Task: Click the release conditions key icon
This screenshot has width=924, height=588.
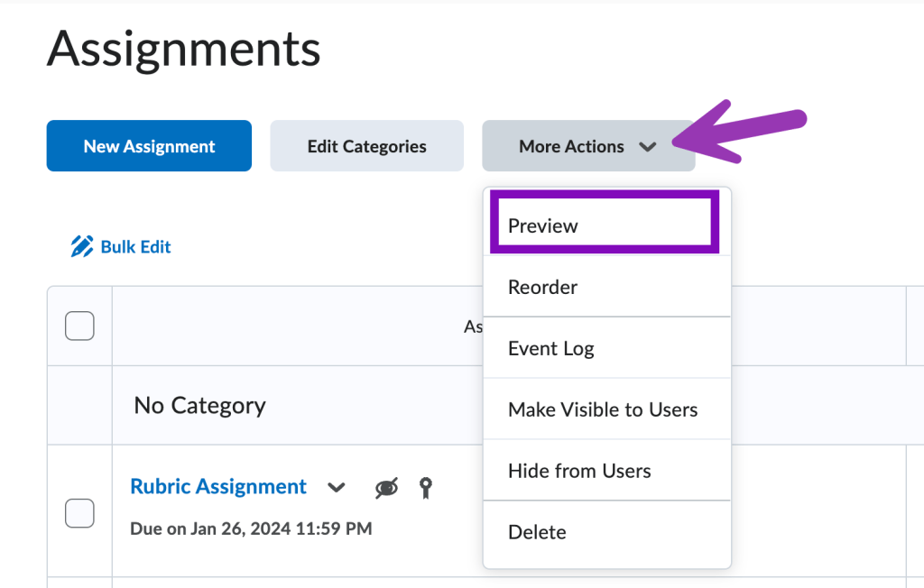Action: pyautogui.click(x=426, y=488)
